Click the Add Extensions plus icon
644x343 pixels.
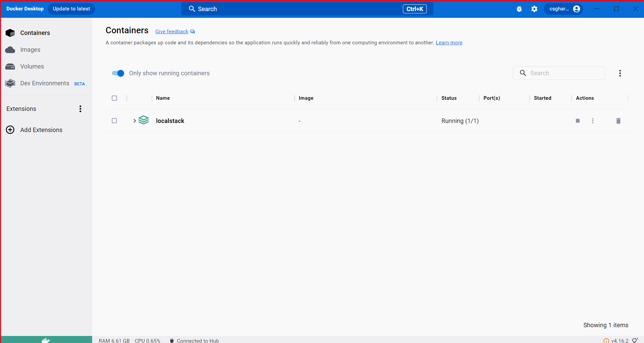[x=10, y=130]
